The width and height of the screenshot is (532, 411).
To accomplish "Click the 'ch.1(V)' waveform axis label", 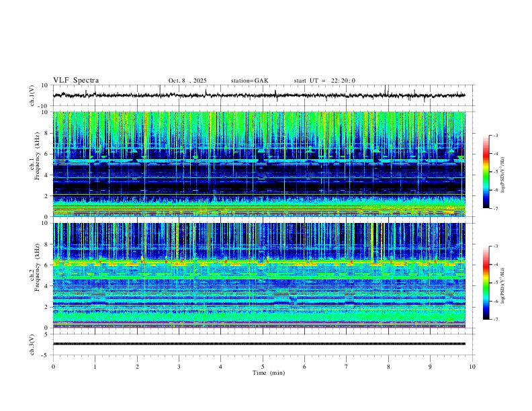I will [32, 95].
